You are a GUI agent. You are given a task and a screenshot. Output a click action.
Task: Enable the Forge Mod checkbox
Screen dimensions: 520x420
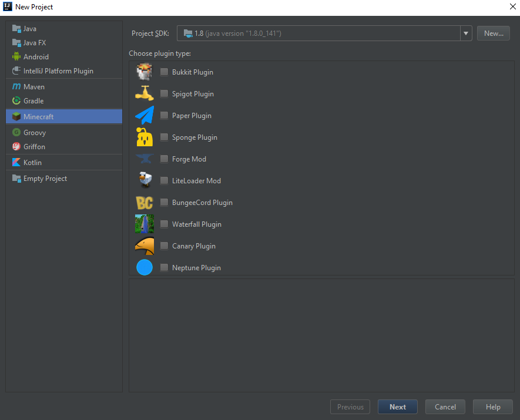pyautogui.click(x=164, y=159)
